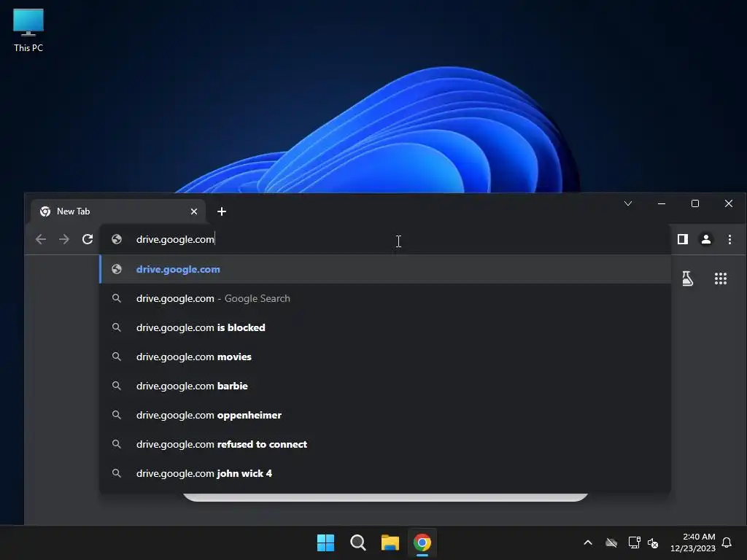The height and width of the screenshot is (560, 747).
Task: Click Google Chrome taskbar icon
Action: pyautogui.click(x=422, y=542)
